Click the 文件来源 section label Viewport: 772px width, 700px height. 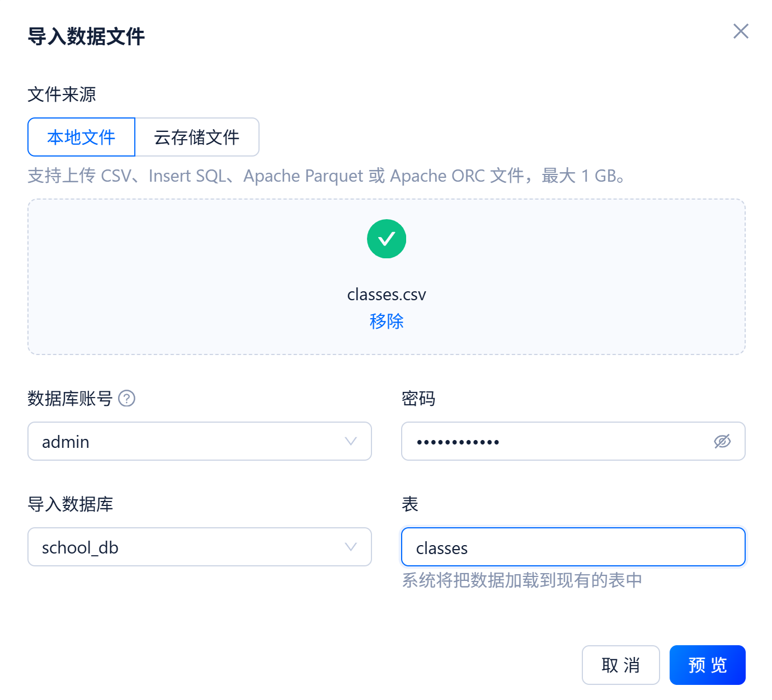click(x=62, y=94)
